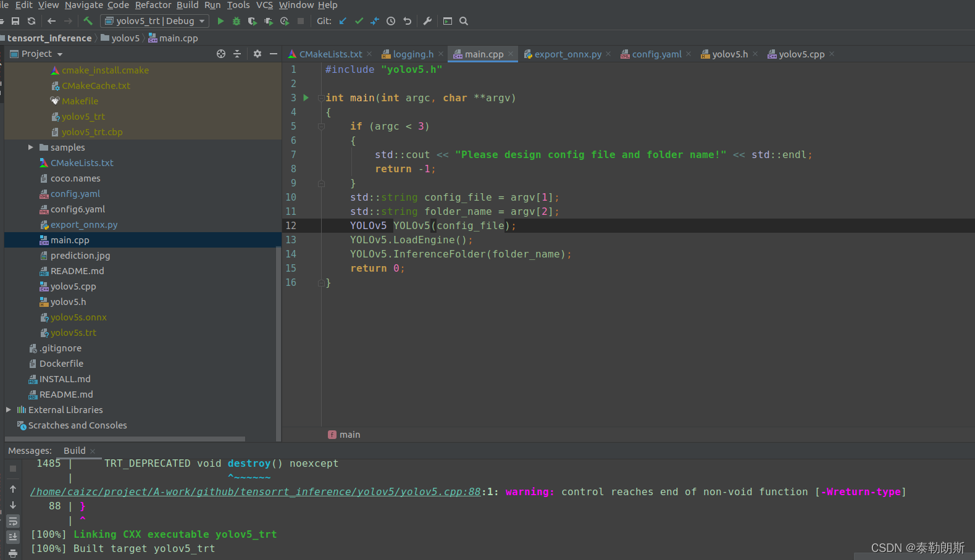Open the Refactor menu

click(x=153, y=5)
